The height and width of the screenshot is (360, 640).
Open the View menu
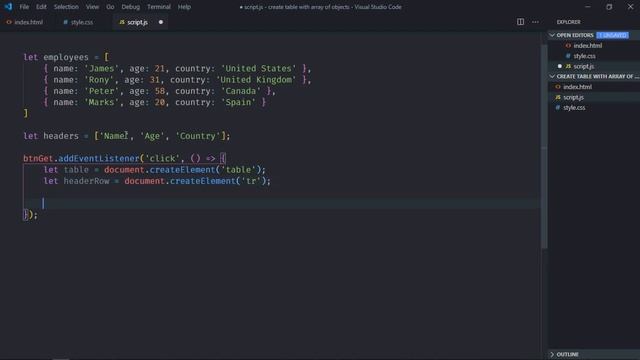pyautogui.click(x=92, y=7)
